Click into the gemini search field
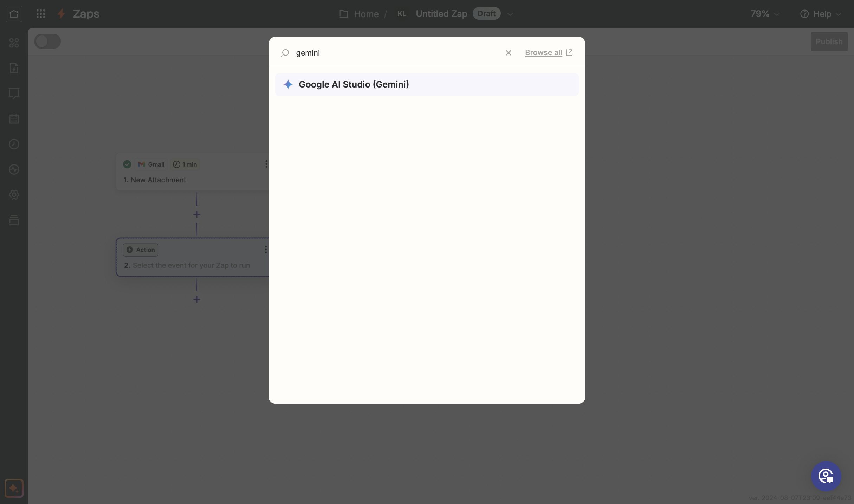Image resolution: width=854 pixels, height=504 pixels. 397,53
